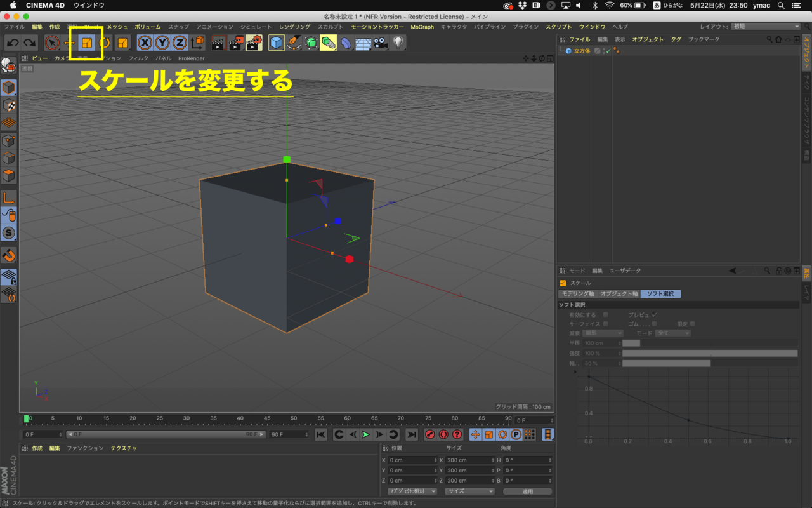
Task: Open Edit Render Settings gear clapperboard
Action: click(x=254, y=43)
